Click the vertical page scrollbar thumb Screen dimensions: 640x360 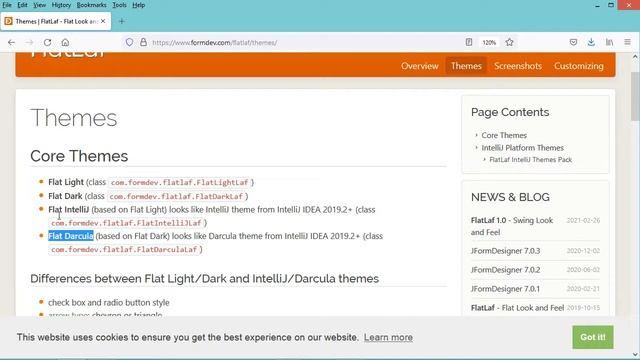(x=635, y=96)
